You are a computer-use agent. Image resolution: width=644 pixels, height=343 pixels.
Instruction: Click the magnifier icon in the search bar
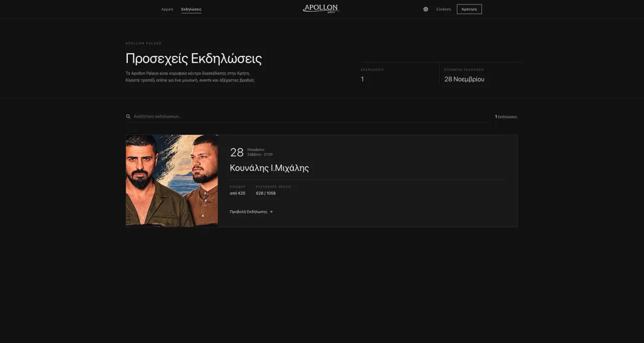(128, 117)
